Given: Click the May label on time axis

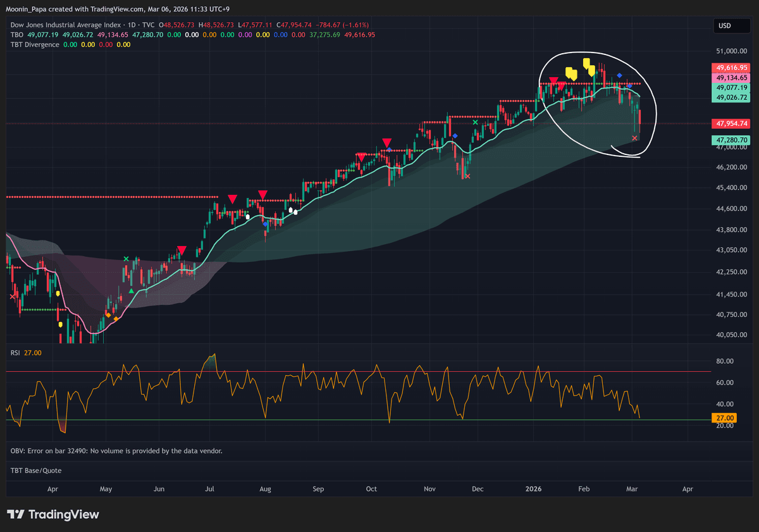Looking at the screenshot, I should pyautogui.click(x=106, y=489).
